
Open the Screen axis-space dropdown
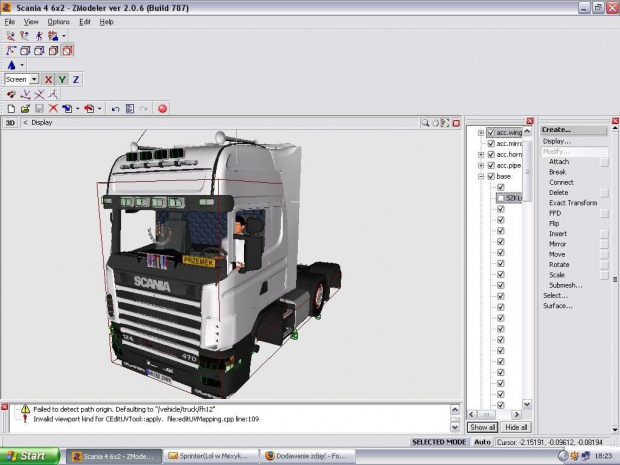(34, 79)
